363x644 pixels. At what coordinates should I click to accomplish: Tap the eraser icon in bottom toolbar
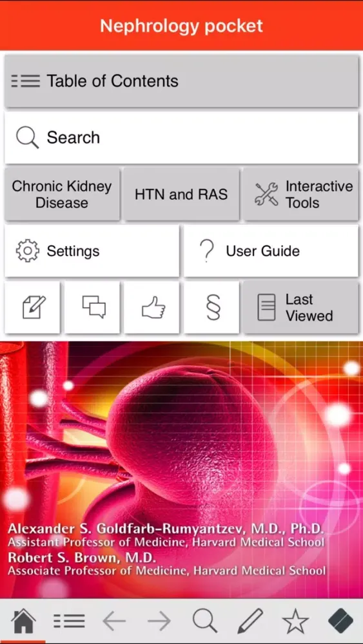pyautogui.click(x=341, y=621)
